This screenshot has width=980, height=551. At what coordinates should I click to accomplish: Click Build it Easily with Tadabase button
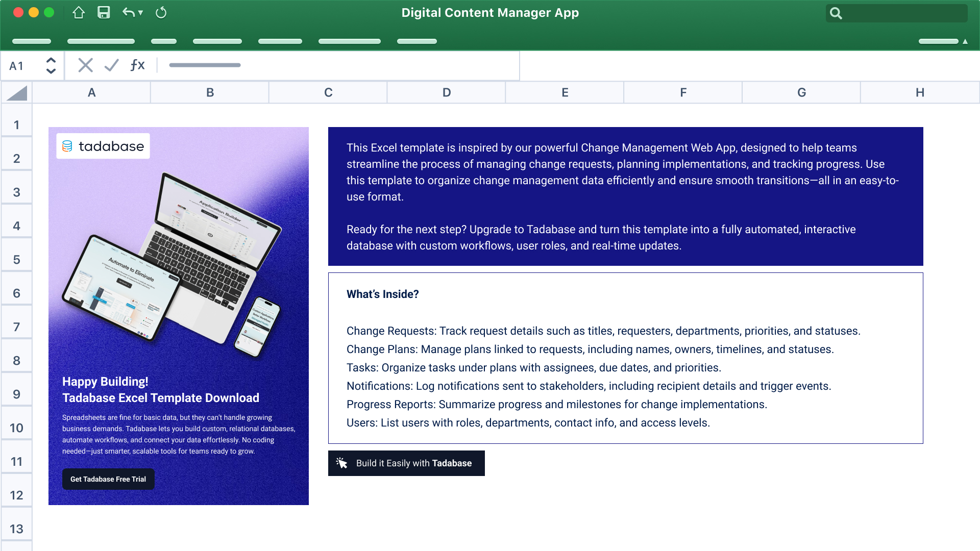pyautogui.click(x=406, y=463)
